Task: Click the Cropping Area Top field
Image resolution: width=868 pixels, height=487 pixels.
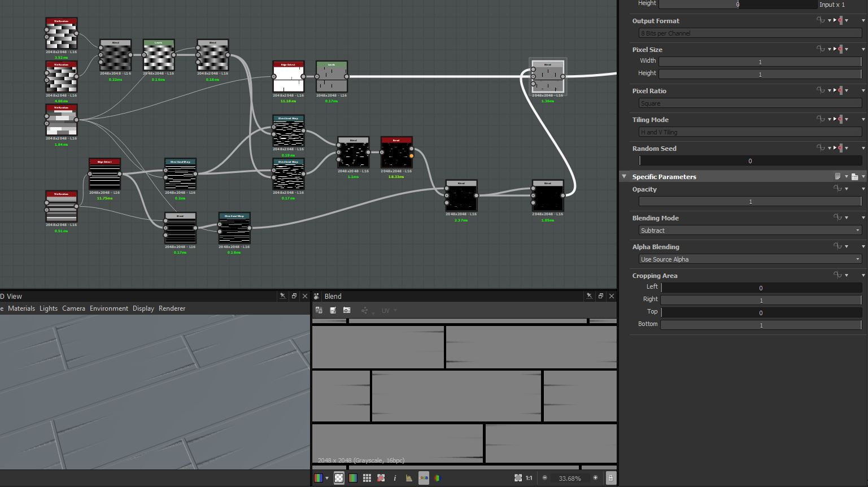Action: click(761, 312)
